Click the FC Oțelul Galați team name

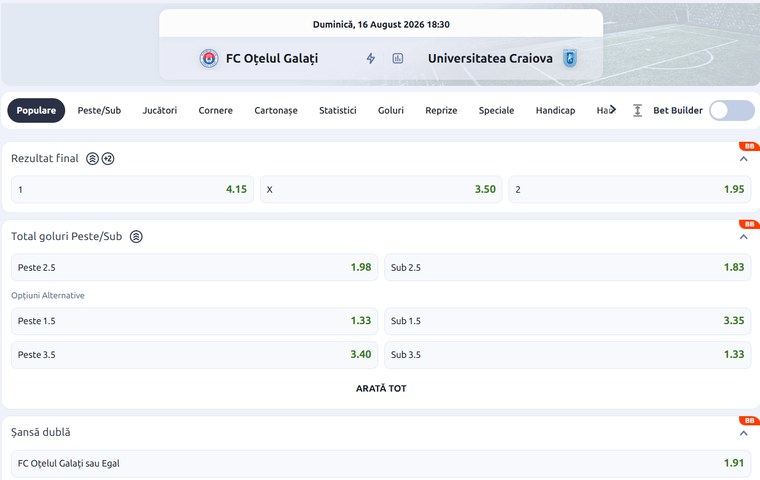tap(272, 59)
